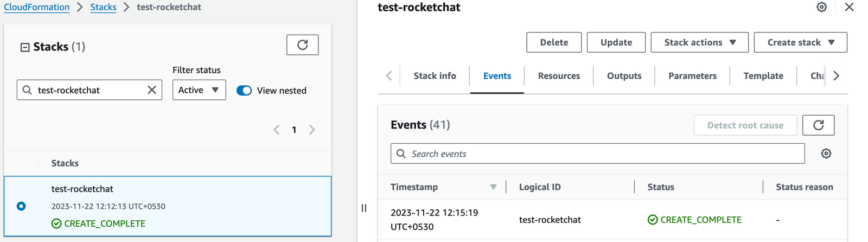Select the test-rocketchat stack radio button
This screenshot has height=242, width=868.
[21, 206]
